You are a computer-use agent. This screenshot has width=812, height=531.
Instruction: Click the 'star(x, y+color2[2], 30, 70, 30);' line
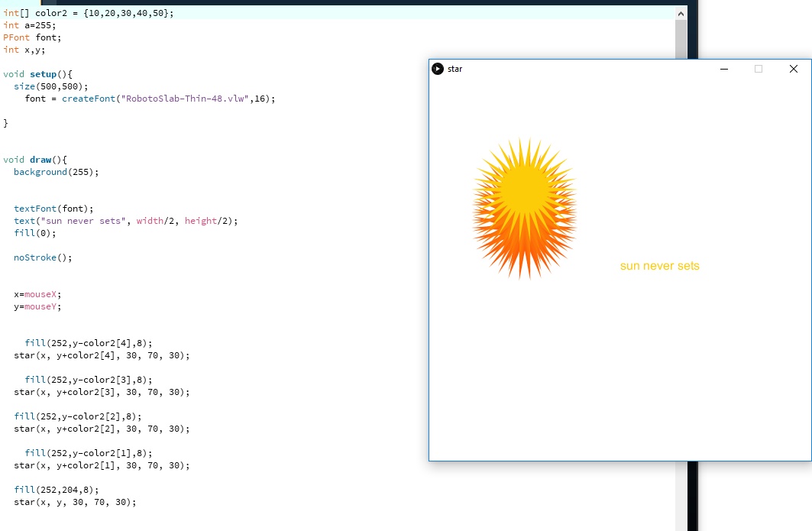click(x=102, y=429)
